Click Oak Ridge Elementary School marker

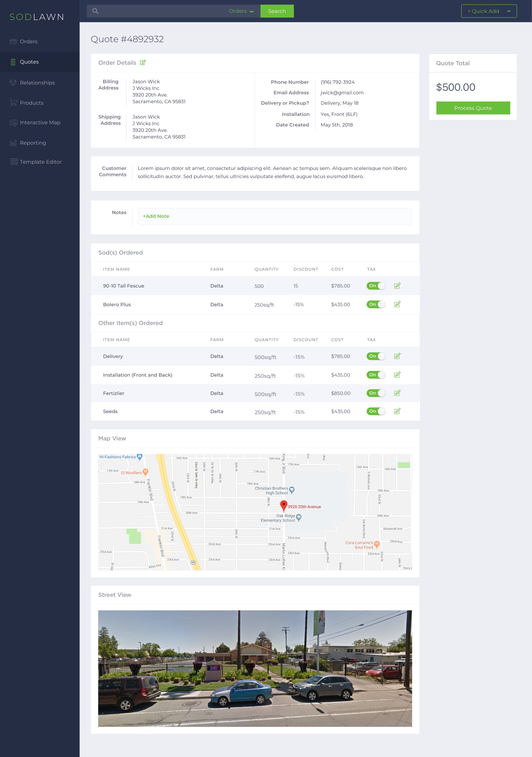[x=299, y=518]
